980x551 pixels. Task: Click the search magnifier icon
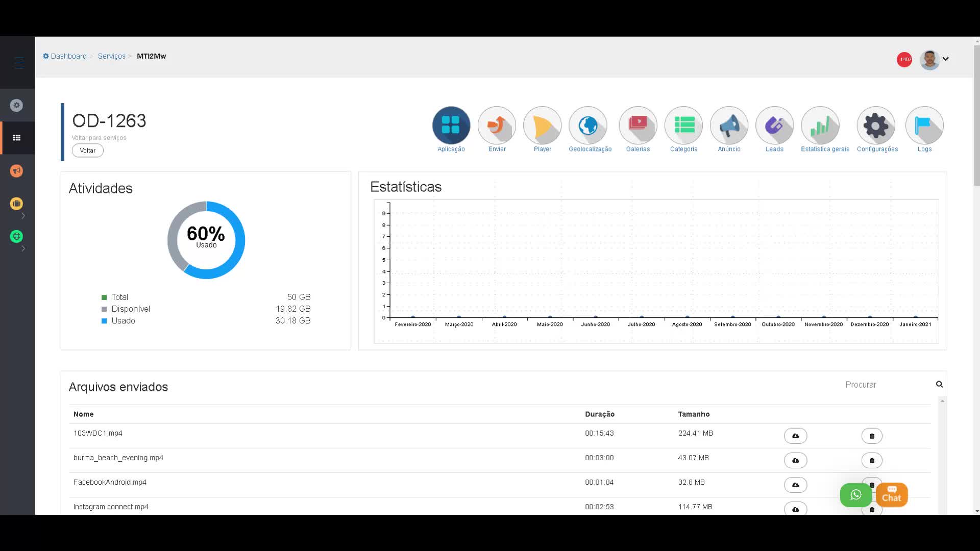click(939, 384)
